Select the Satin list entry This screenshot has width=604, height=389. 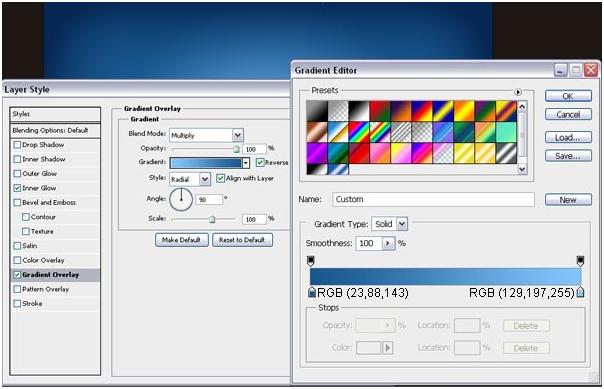pos(55,246)
